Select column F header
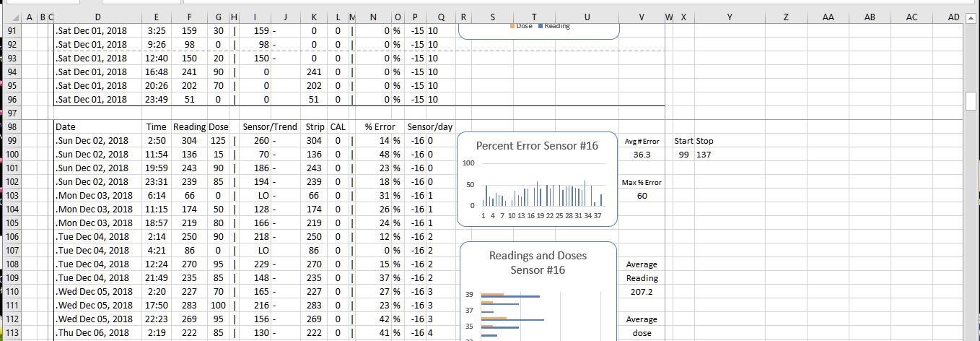 coord(190,17)
